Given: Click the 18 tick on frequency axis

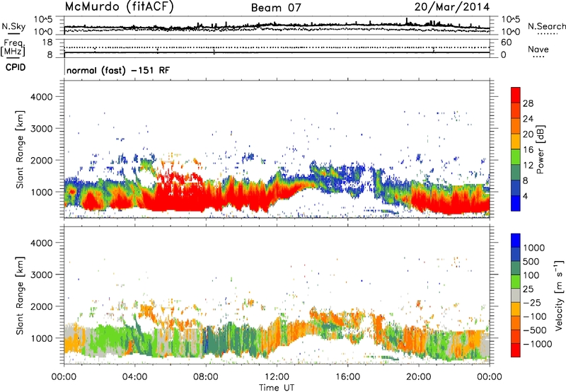Looking at the screenshot, I should point(47,42).
